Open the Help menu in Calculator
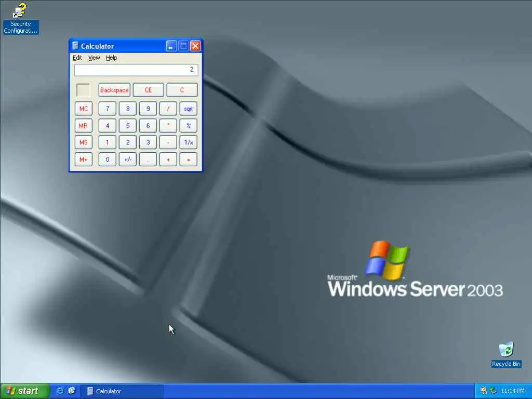The height and width of the screenshot is (399, 532). coord(111,58)
